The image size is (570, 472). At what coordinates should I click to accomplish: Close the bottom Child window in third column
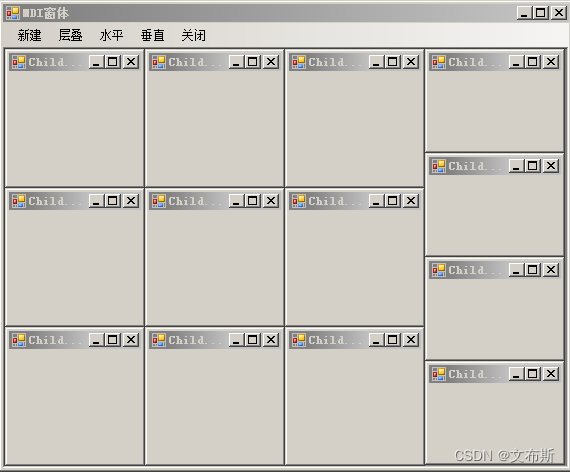411,340
